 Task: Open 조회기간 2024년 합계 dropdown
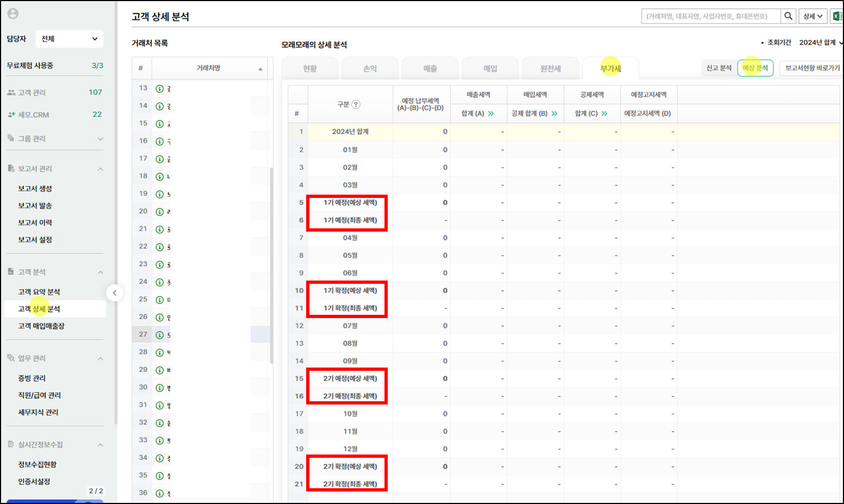[820, 42]
